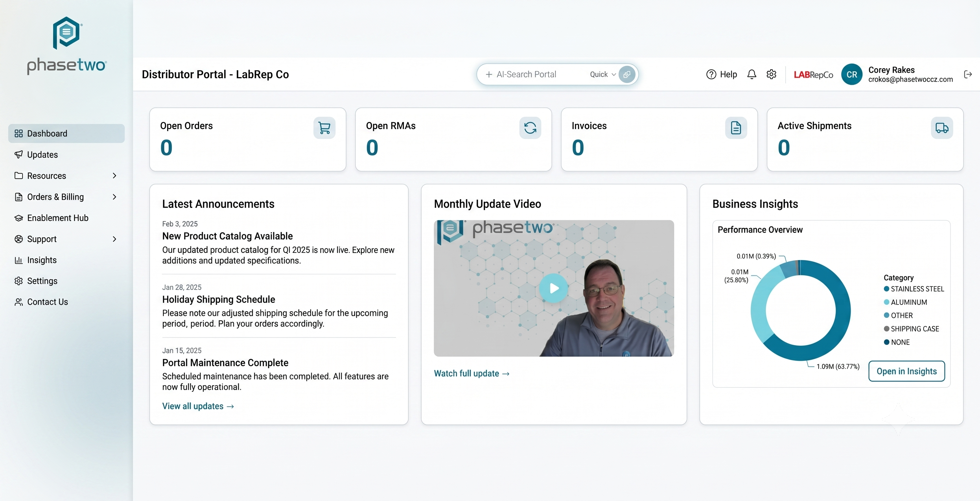Open New Product Catalog Available announcement
The height and width of the screenshot is (501, 980).
click(228, 236)
